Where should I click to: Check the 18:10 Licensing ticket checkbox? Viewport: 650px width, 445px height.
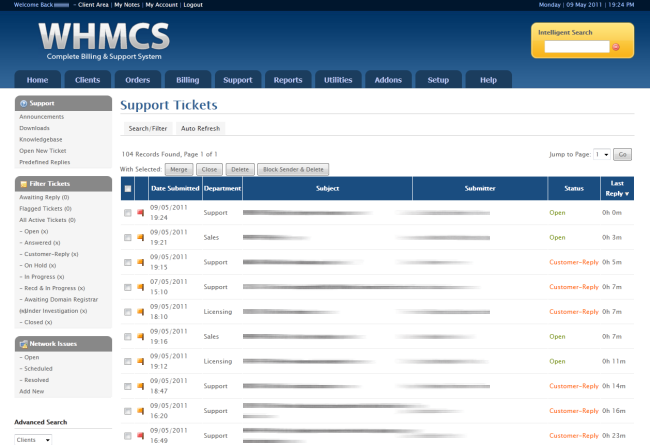coord(128,312)
